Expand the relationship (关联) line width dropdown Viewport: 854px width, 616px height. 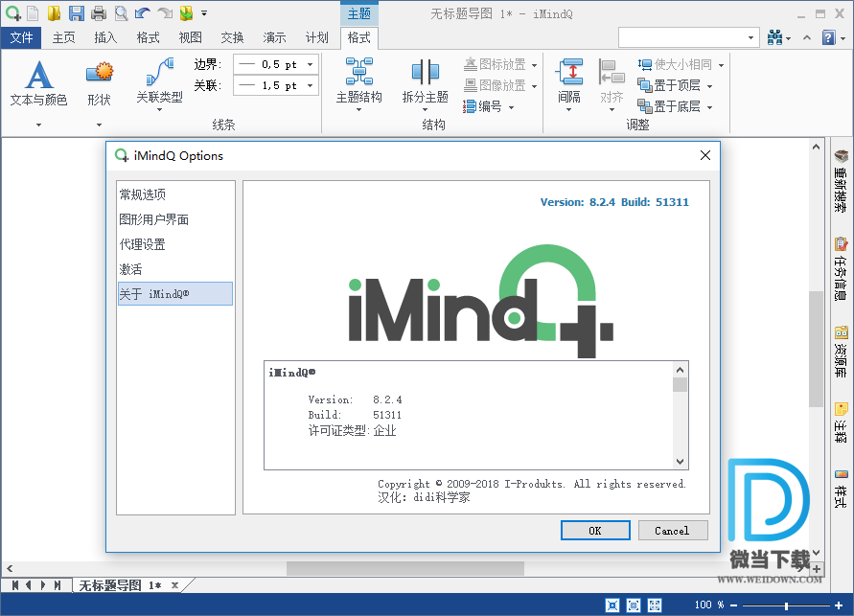point(310,85)
